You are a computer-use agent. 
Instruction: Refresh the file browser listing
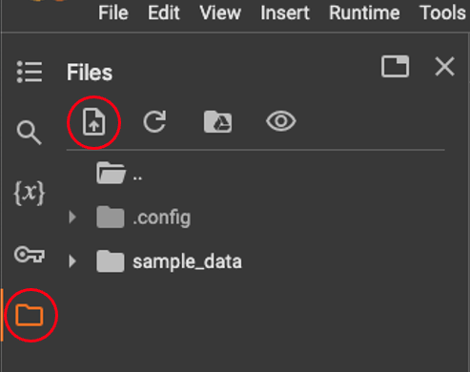click(155, 122)
